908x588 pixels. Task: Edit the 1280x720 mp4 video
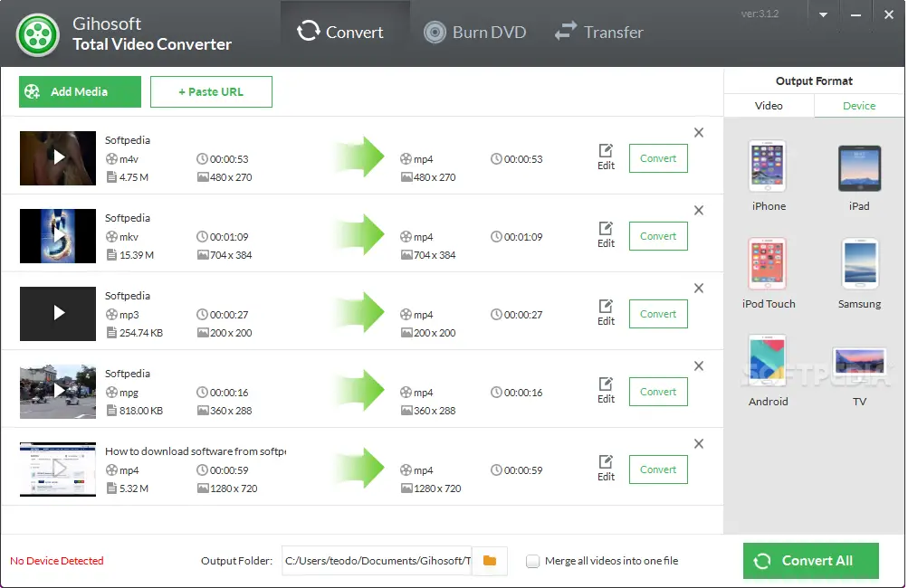[606, 469]
